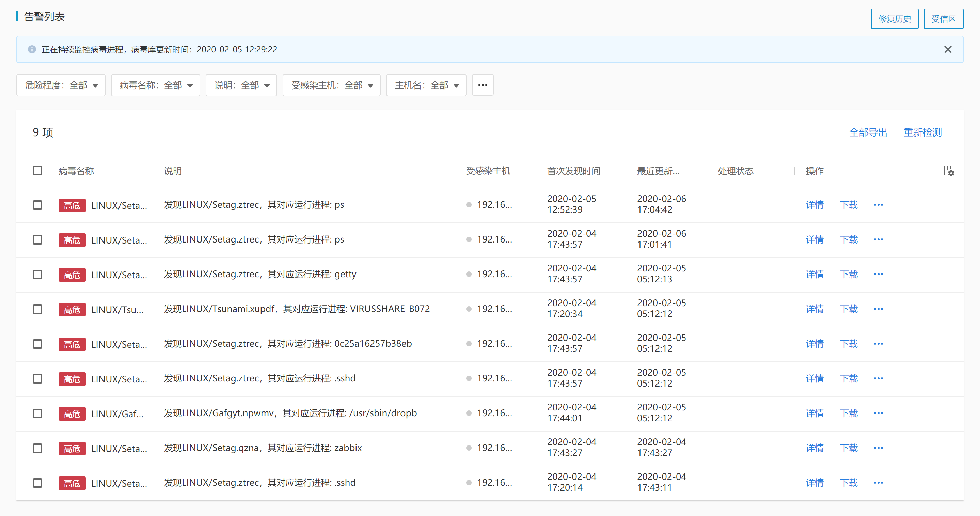980x516 pixels.
Task: Toggle the select-all checkbox in table header
Action: pos(37,171)
